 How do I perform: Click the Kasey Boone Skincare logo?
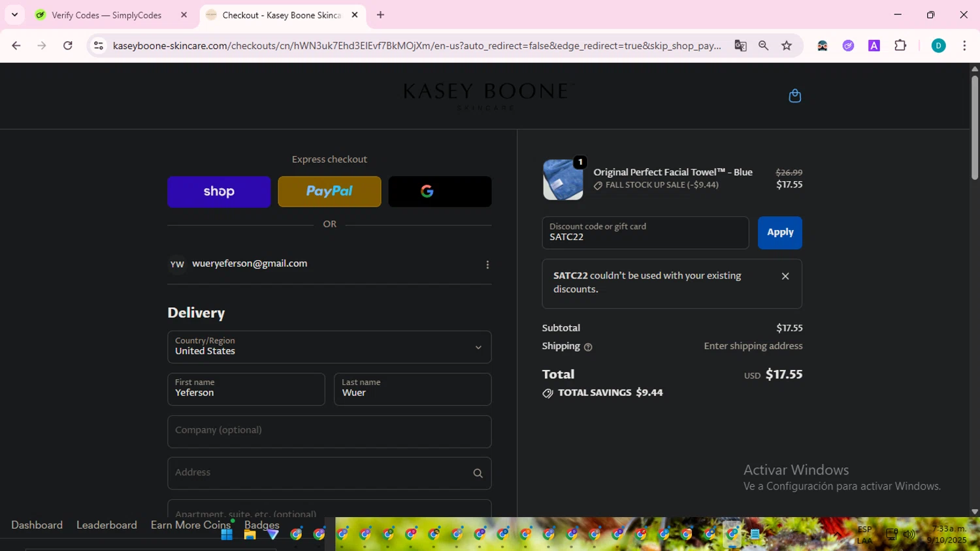click(x=487, y=95)
